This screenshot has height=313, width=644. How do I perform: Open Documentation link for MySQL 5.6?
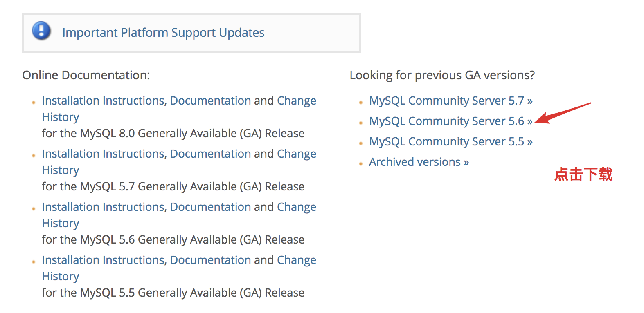(x=210, y=207)
